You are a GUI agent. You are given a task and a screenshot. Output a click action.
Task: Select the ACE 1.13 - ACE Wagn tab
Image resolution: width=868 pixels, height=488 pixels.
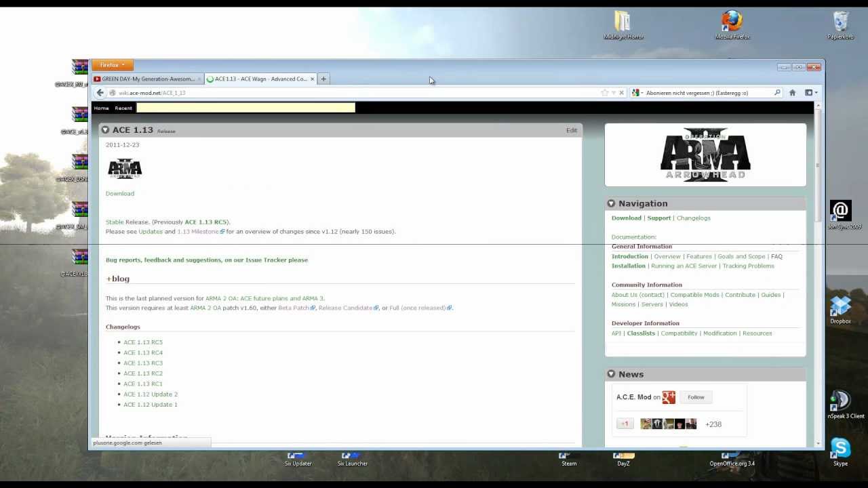261,79
